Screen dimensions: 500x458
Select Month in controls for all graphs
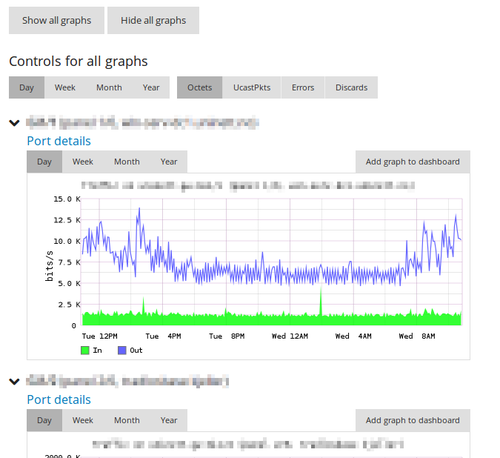coord(109,87)
